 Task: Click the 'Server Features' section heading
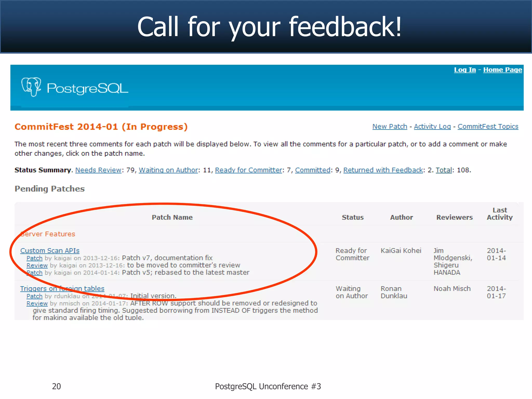coord(48,234)
